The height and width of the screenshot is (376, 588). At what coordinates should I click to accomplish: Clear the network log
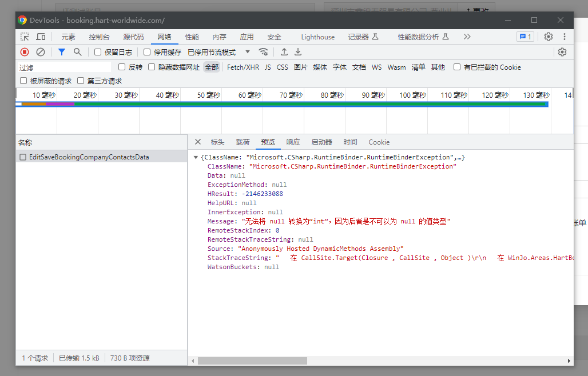pos(41,52)
